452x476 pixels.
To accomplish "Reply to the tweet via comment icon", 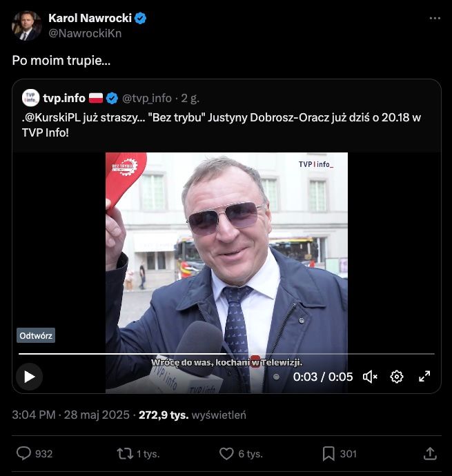I will pos(24,453).
